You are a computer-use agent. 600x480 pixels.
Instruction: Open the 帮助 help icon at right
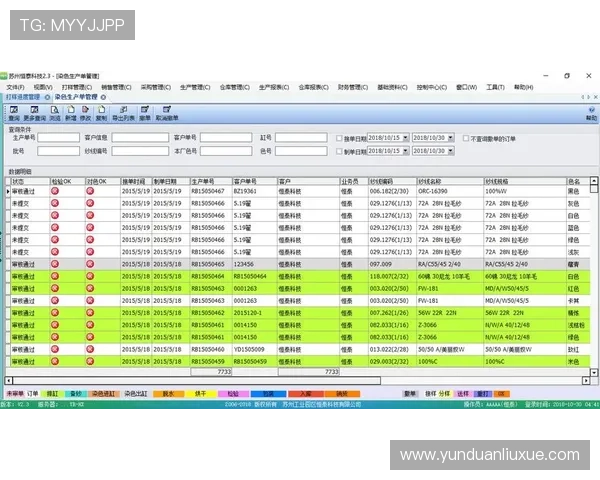[590, 112]
